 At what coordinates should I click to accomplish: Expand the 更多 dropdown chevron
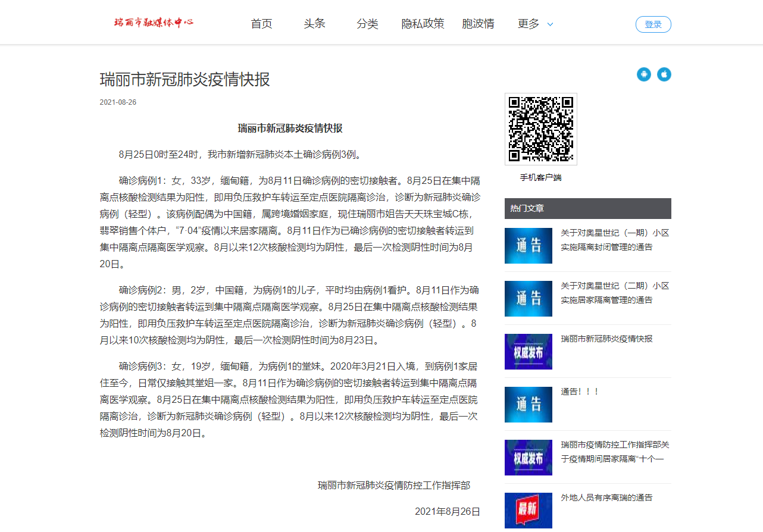pos(550,24)
